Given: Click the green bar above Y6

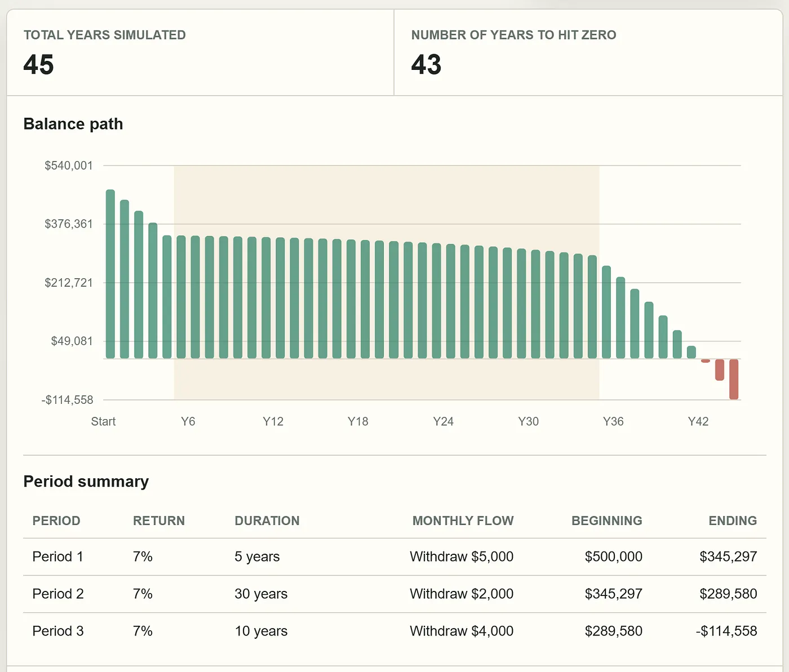Looking at the screenshot, I should (x=196, y=297).
